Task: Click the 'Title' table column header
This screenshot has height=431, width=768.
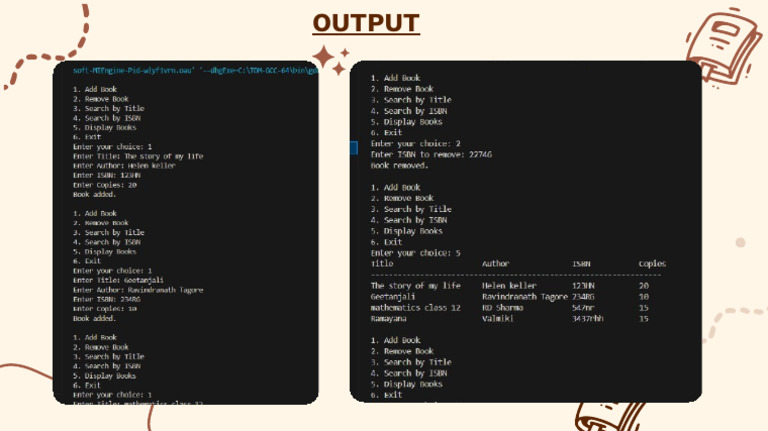Action: point(382,263)
